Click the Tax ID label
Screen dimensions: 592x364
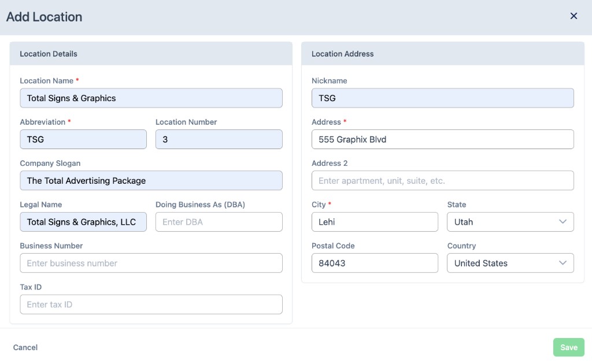(x=31, y=287)
